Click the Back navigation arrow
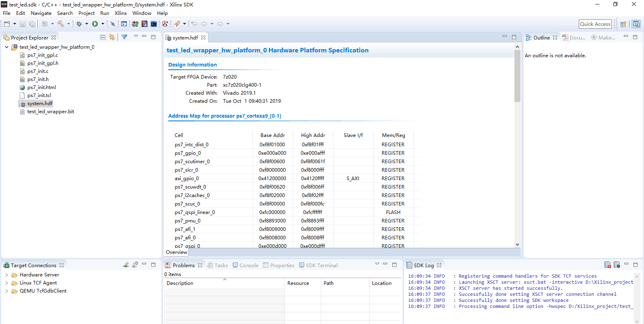The image size is (644, 324). [x=204, y=24]
